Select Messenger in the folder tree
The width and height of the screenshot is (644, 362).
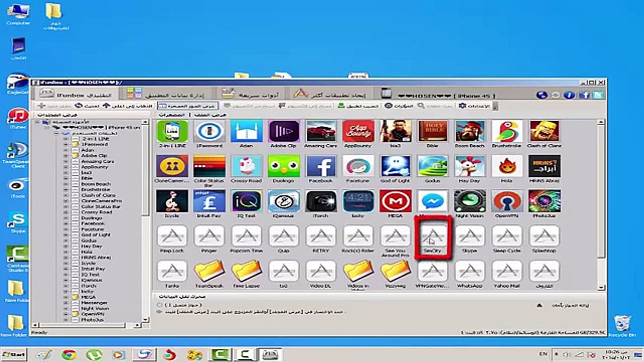(94, 303)
